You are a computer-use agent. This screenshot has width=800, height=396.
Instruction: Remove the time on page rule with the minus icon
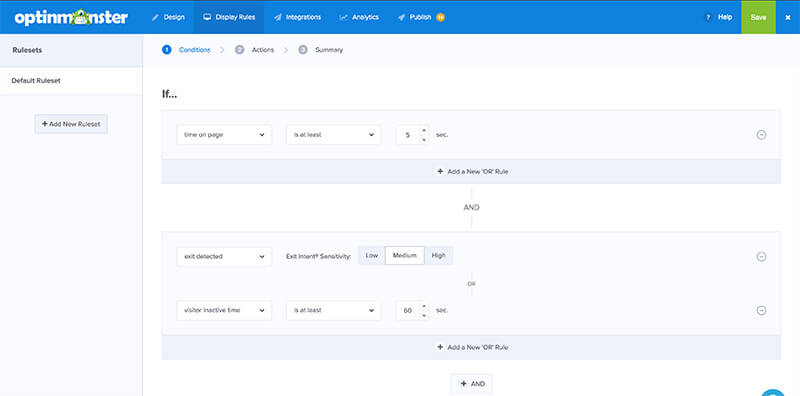coord(761,135)
